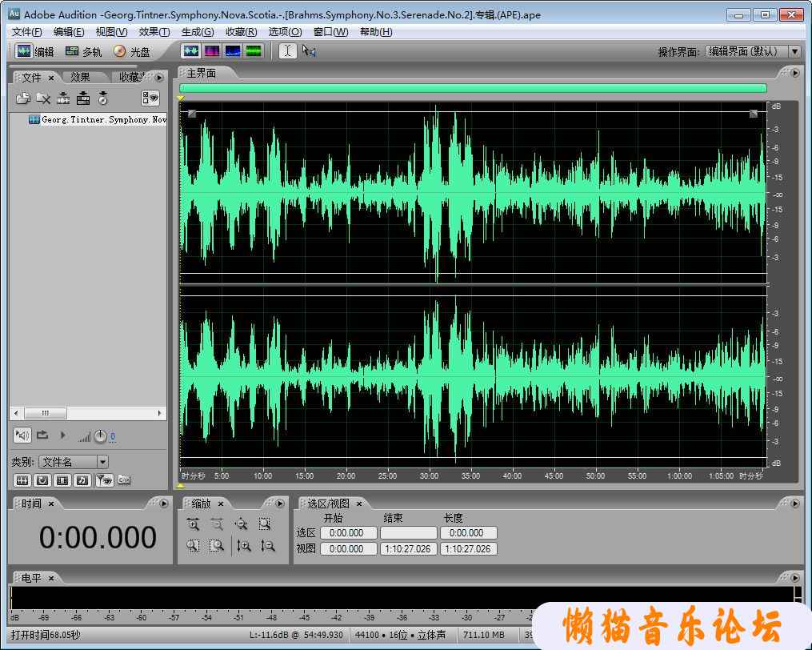Toggle the loop play button in Files panel
Screen dimensions: 812x650
[x=42, y=435]
